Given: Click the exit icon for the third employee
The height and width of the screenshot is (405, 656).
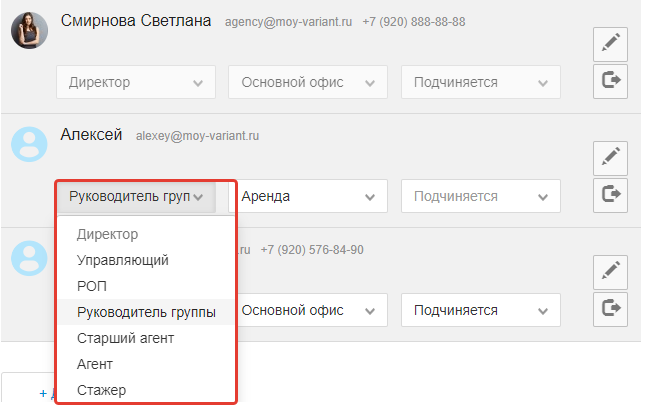Looking at the screenshot, I should 610,309.
